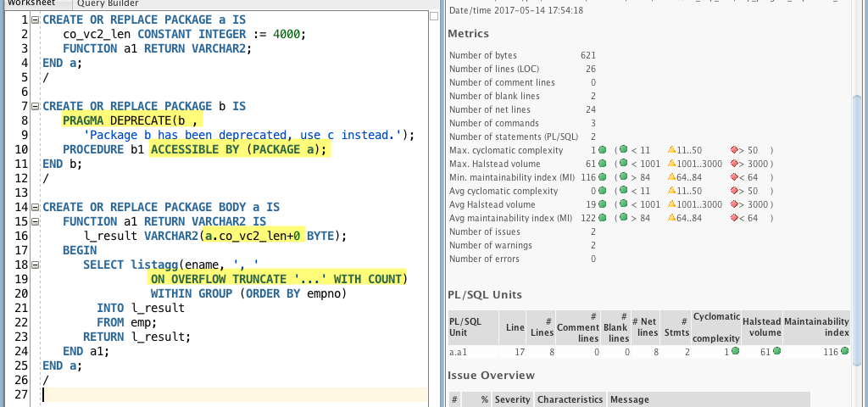Sort by the # Blank lines column header
The height and width of the screenshot is (407, 868).
(615, 327)
